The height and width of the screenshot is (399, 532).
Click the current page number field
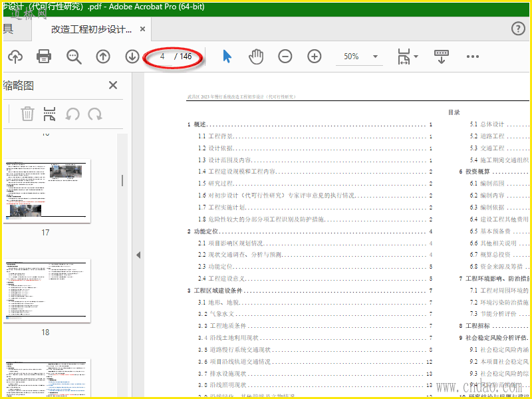pos(162,57)
